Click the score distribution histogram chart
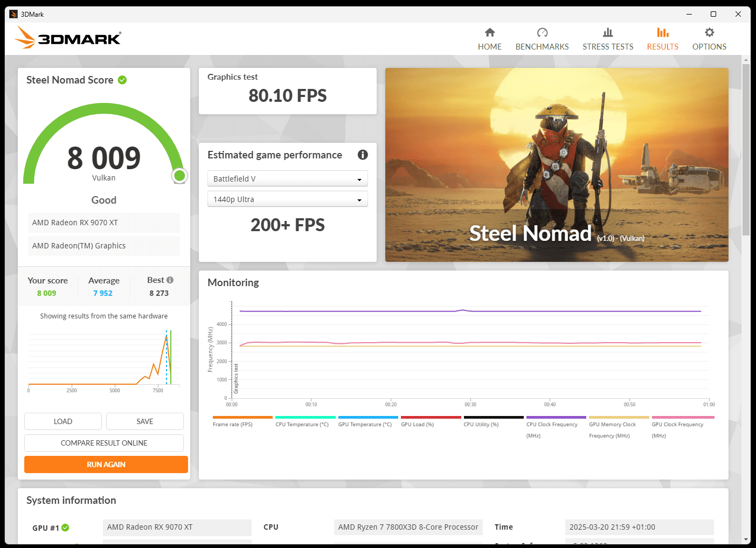The width and height of the screenshot is (756, 548). (104, 360)
